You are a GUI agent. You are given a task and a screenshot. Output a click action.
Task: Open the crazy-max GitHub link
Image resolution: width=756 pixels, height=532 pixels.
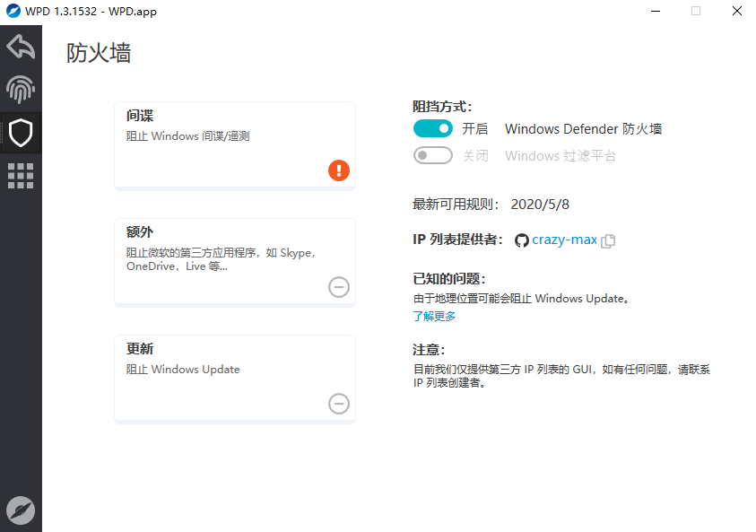click(x=565, y=240)
